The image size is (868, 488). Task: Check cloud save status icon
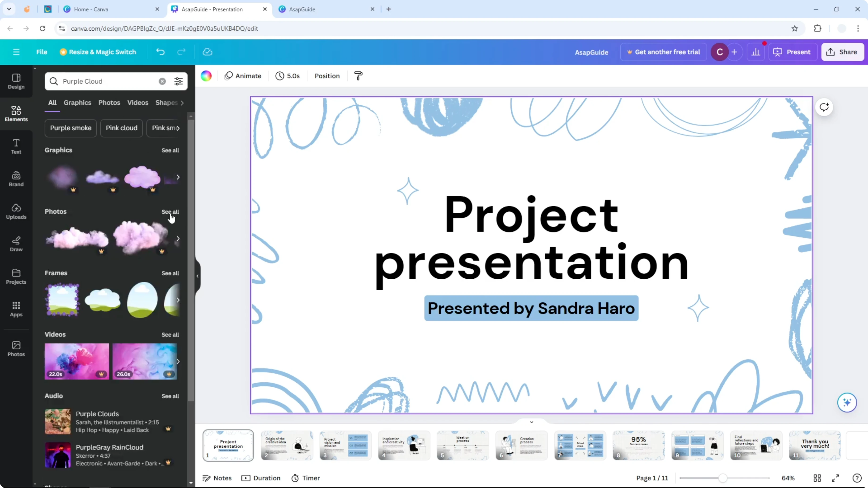click(208, 52)
